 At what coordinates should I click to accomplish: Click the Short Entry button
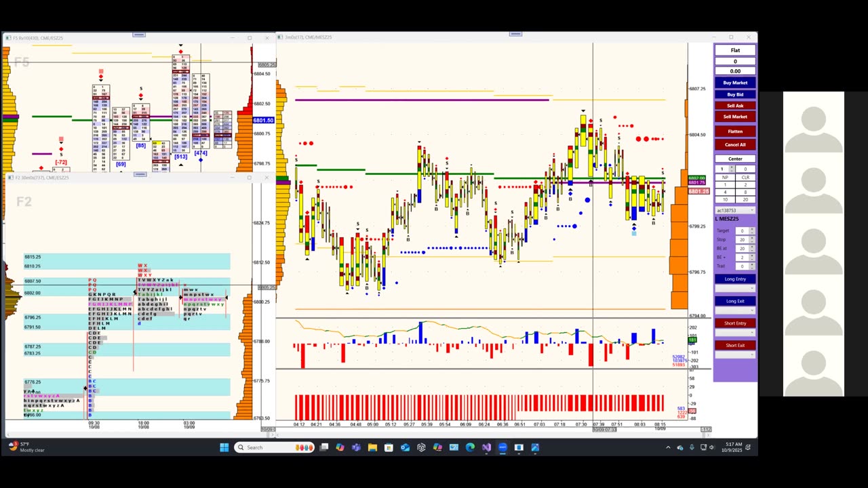coord(735,323)
